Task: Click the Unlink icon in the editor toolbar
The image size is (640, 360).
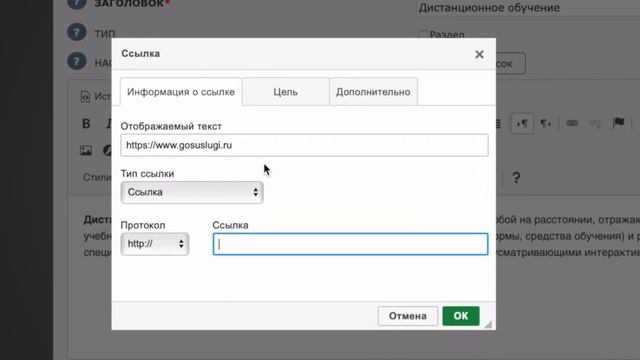Action: pyautogui.click(x=595, y=123)
